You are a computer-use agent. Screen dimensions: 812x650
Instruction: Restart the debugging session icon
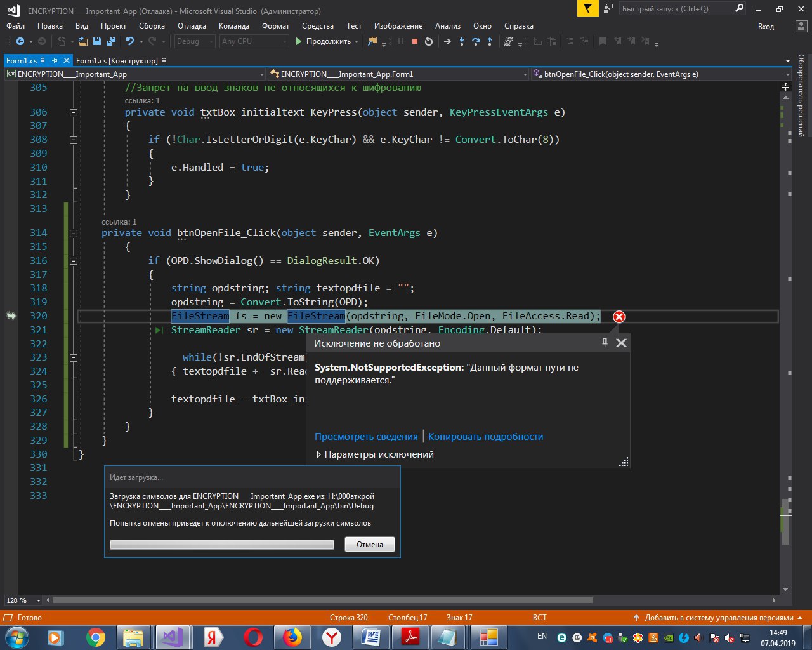429,41
